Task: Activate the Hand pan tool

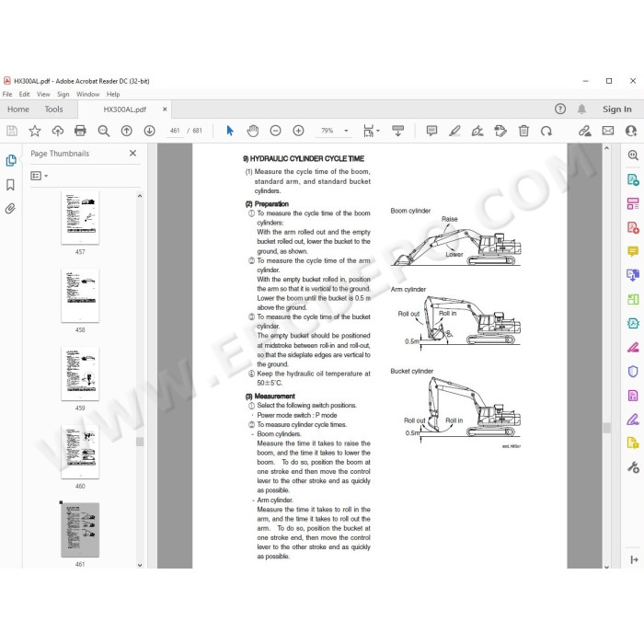Action: [253, 131]
